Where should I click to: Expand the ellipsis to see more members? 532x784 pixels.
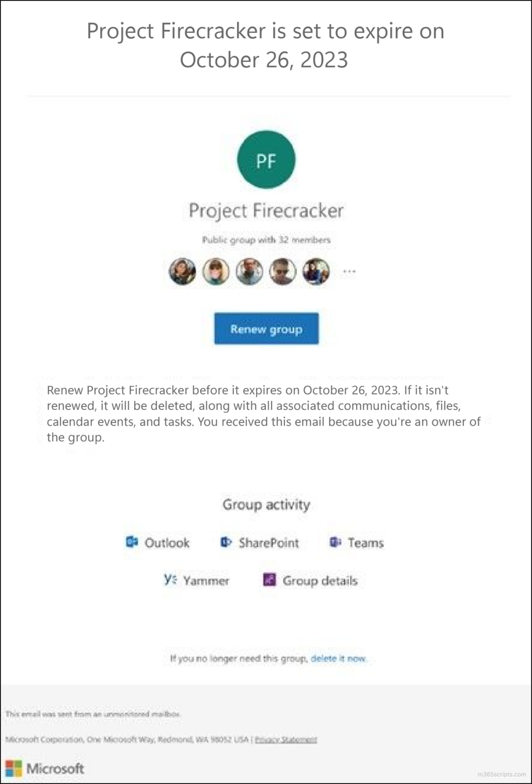pyautogui.click(x=349, y=272)
